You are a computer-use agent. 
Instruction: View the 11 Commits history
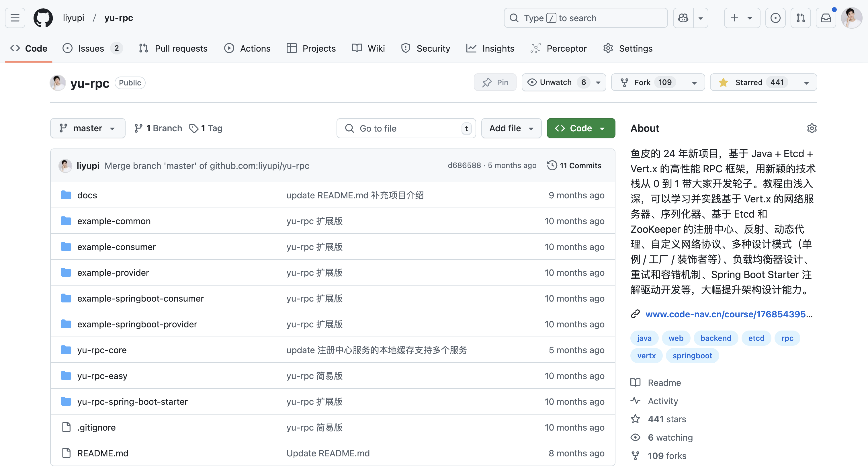(x=574, y=165)
